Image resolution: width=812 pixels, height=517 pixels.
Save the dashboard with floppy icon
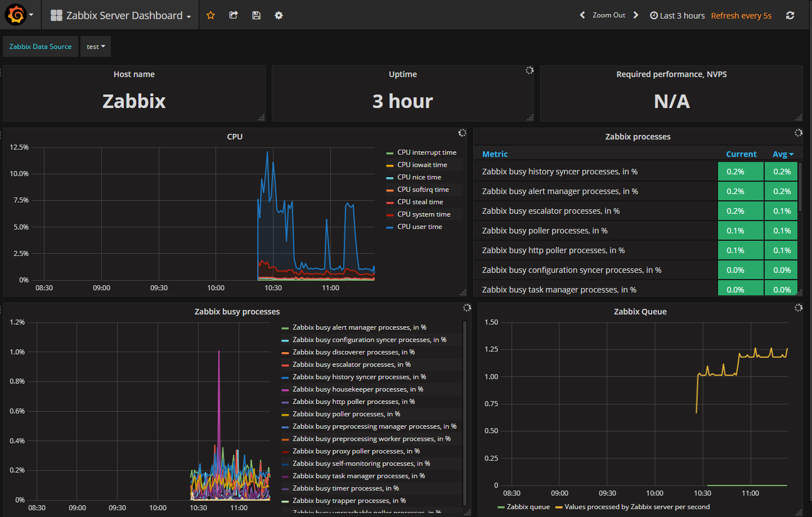[x=256, y=15]
